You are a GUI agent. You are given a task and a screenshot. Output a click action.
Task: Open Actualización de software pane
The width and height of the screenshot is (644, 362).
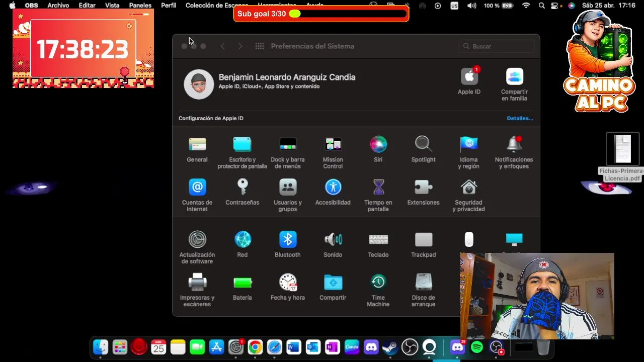[197, 247]
